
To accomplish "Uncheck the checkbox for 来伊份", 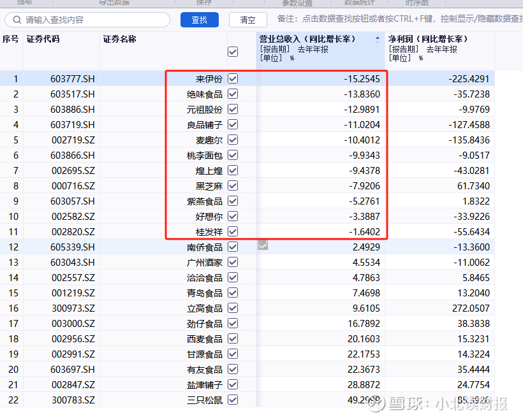I will 233,78.
